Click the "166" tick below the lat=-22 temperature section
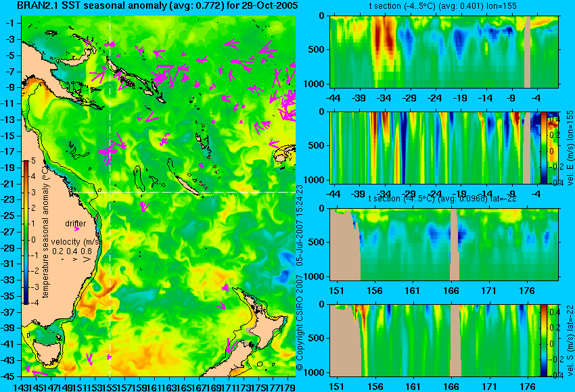Viewport: 575px width, 392px height. click(x=451, y=291)
